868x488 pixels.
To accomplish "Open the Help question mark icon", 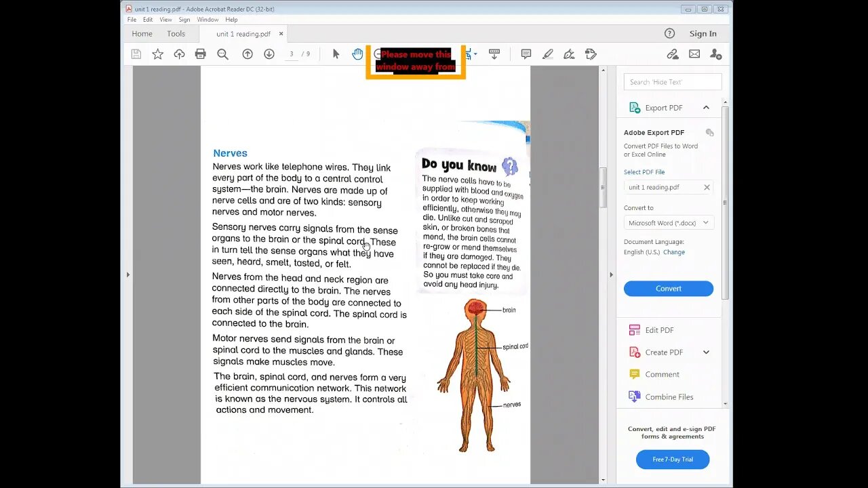I will tap(670, 33).
